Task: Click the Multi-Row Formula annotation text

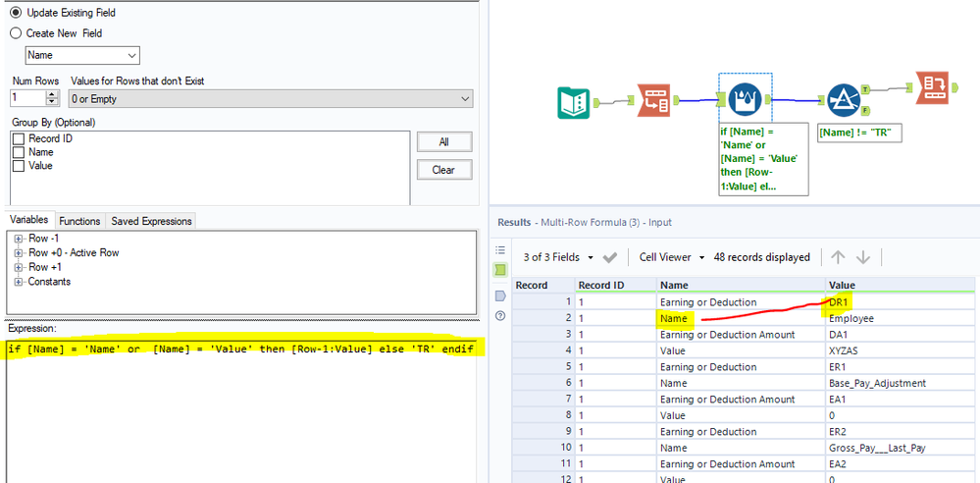Action: 764,159
